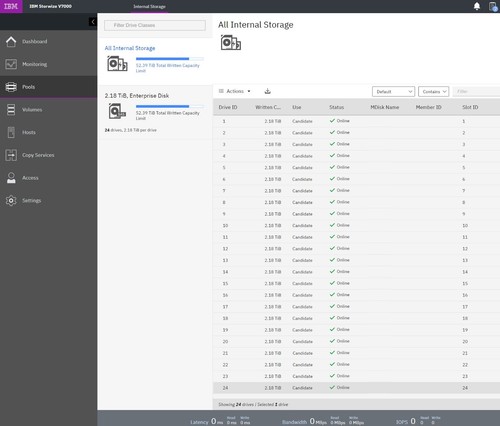Open the Contains condition dropdown

(x=434, y=92)
